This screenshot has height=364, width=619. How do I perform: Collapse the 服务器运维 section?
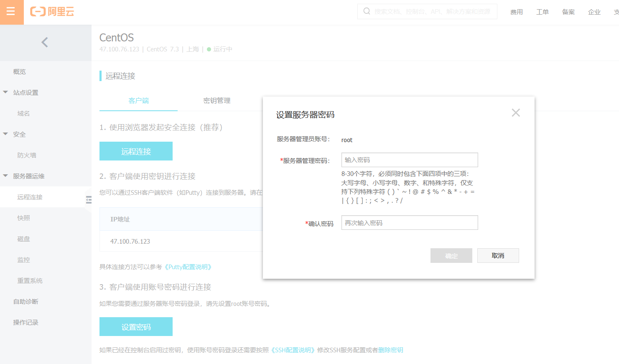(x=5, y=176)
